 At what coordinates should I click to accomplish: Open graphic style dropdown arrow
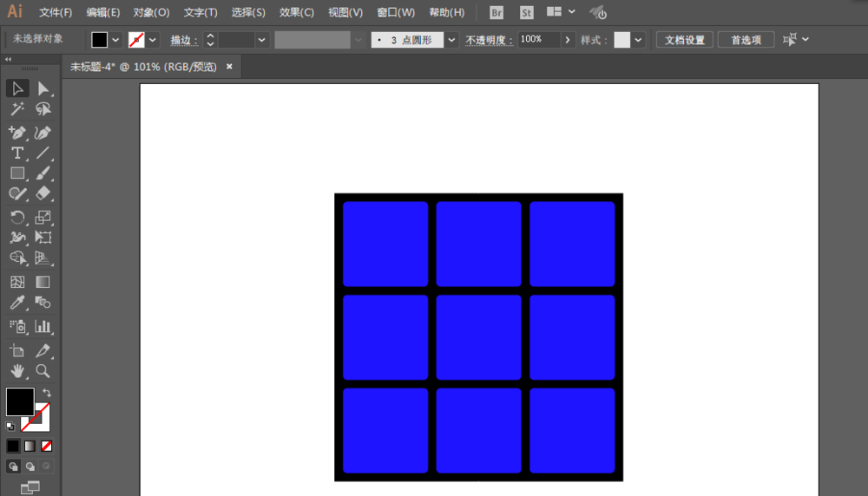[x=638, y=40]
